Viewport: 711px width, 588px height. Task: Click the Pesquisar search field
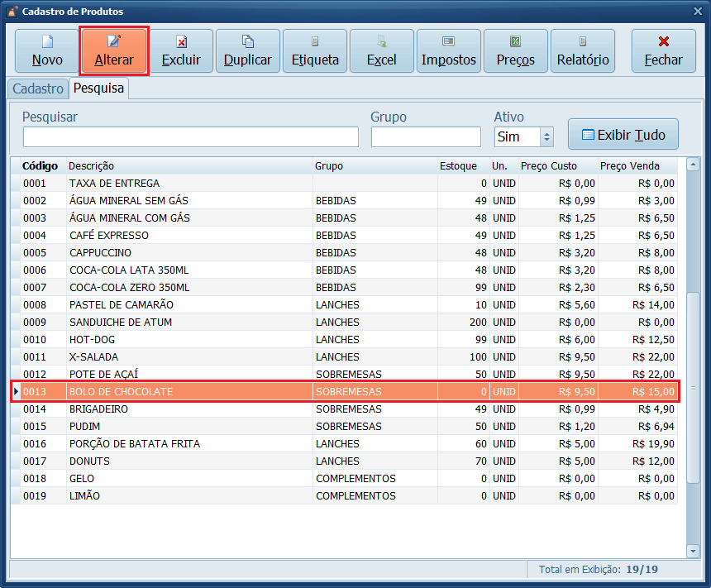tap(190, 136)
